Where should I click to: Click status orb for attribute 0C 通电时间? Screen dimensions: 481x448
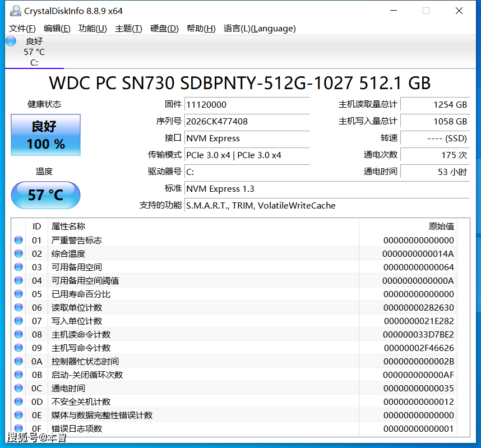(x=19, y=388)
